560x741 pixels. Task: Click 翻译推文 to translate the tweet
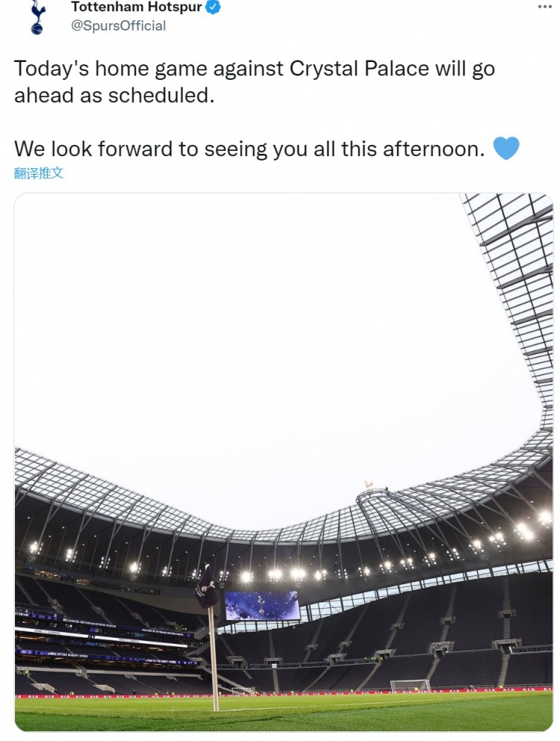38,173
